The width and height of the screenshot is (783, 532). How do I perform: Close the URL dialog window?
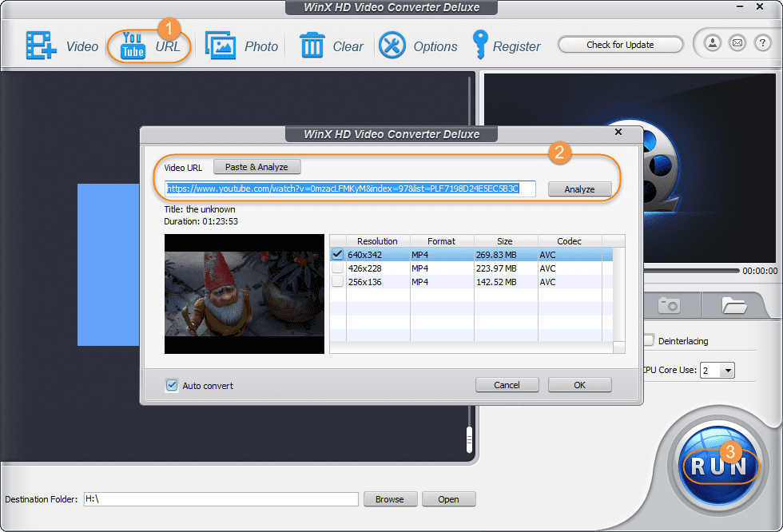coord(618,132)
